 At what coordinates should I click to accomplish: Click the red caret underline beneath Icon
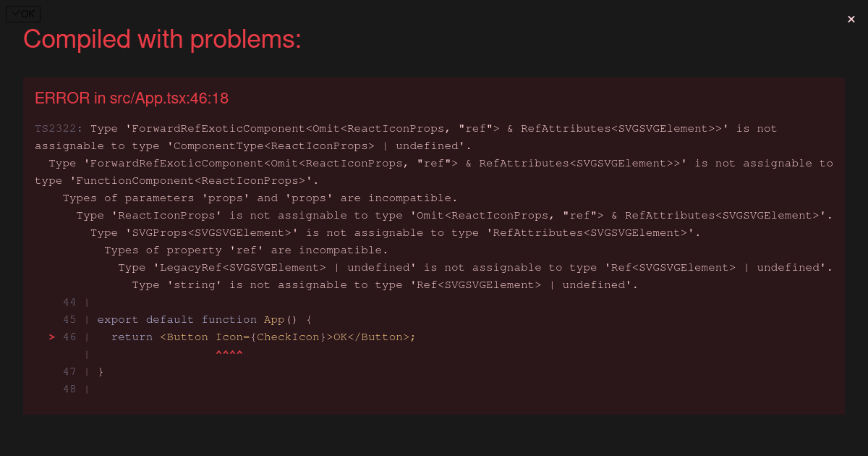pyautogui.click(x=229, y=354)
